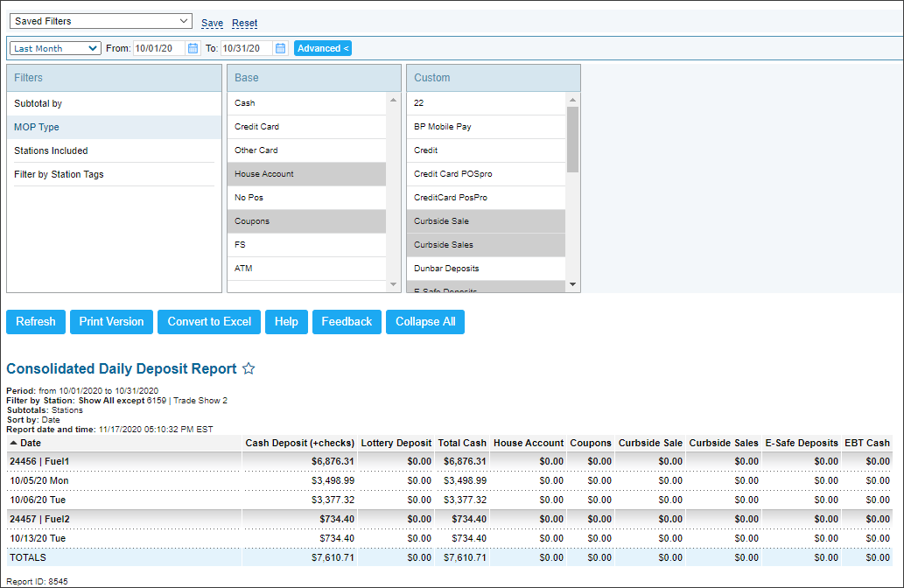Click inside the From date input field

click(158, 48)
